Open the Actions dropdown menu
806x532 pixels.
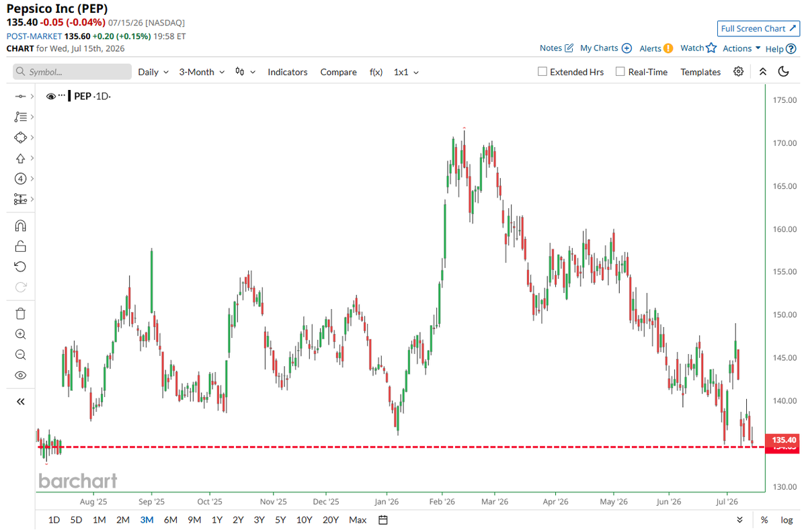click(x=741, y=48)
